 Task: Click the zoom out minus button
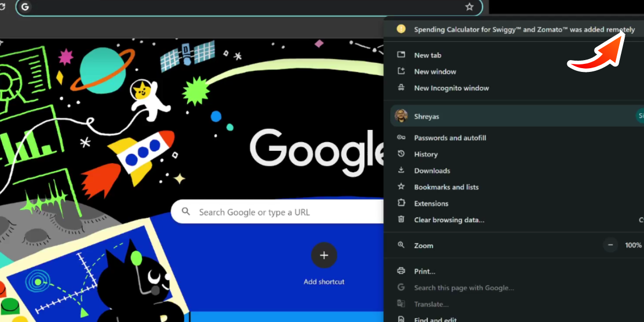610,245
